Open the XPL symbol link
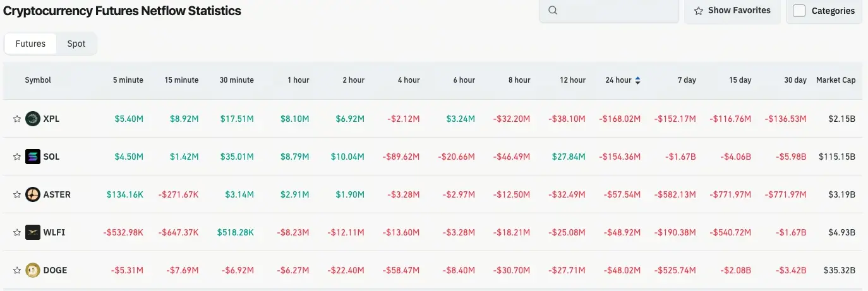 pos(52,119)
